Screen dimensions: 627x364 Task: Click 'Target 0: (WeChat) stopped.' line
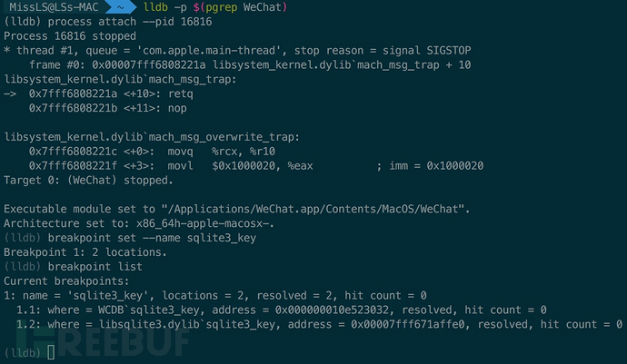(88, 181)
